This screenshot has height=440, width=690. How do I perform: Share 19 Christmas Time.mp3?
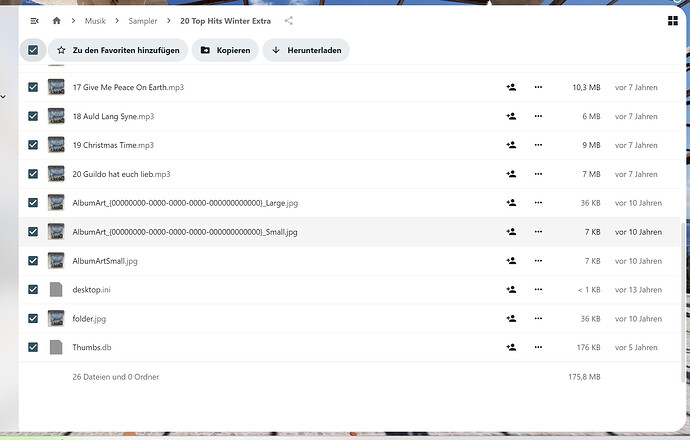(511, 145)
